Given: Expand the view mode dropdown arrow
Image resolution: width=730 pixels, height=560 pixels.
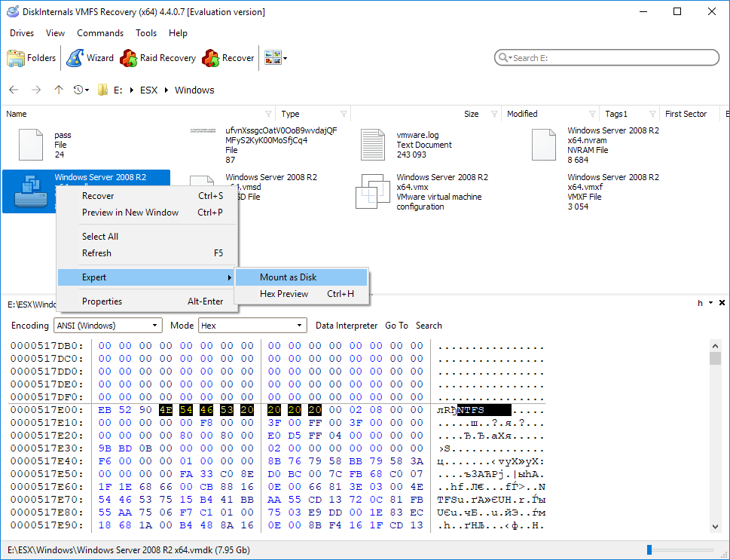Looking at the screenshot, I should (285, 58).
